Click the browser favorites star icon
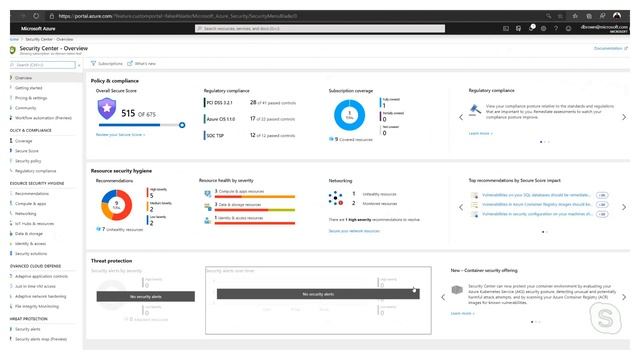The height and width of the screenshot is (360, 640). click(x=575, y=16)
